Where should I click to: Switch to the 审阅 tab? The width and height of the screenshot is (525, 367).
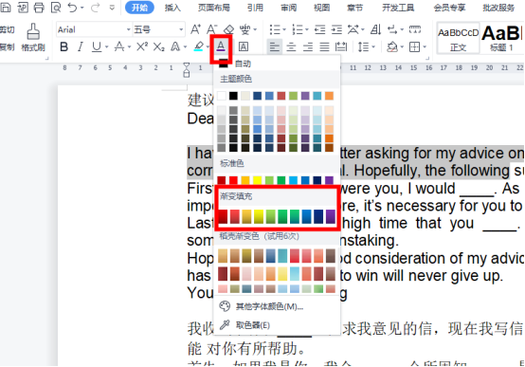[289, 7]
